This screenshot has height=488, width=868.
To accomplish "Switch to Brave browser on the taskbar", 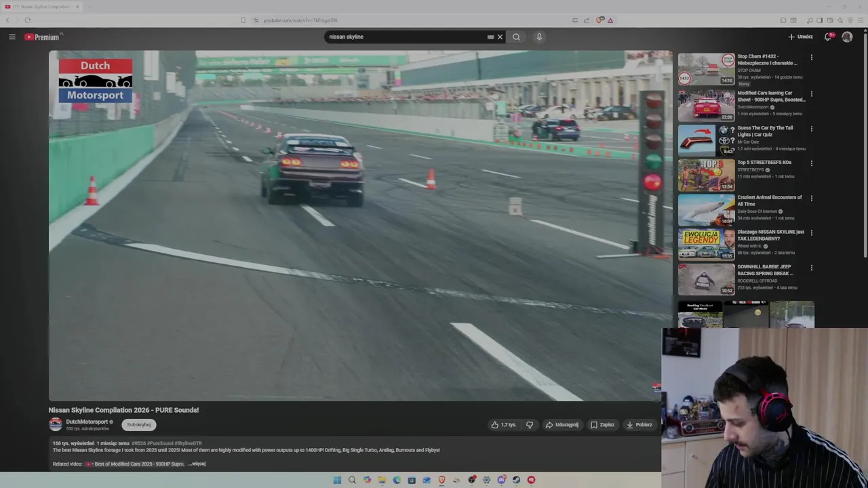I will (441, 480).
